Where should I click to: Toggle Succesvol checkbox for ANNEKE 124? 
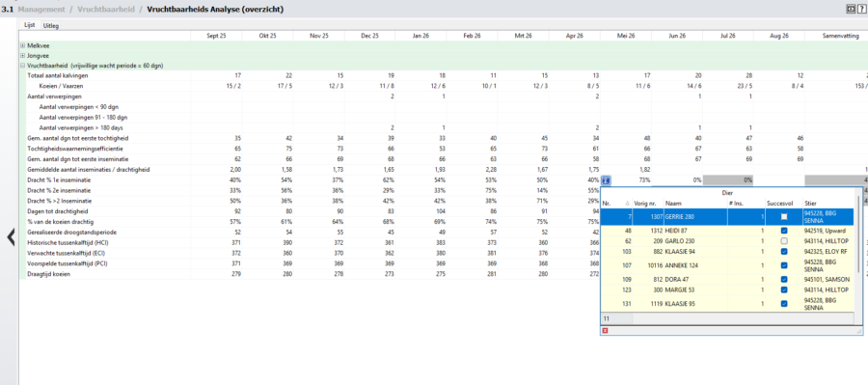click(x=784, y=265)
